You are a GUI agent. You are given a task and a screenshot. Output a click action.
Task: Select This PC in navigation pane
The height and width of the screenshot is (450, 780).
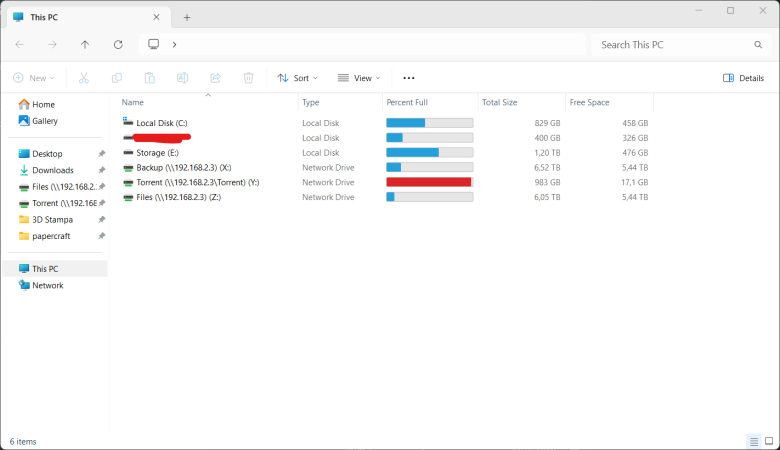pos(55,269)
